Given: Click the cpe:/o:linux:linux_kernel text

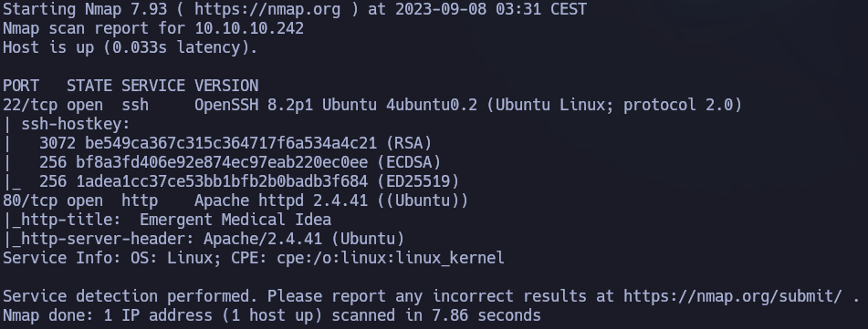Looking at the screenshot, I should point(391,258).
